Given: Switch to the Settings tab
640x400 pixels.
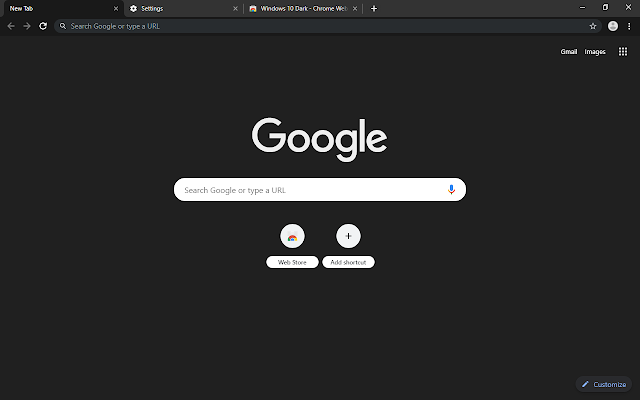Looking at the screenshot, I should 184,9.
